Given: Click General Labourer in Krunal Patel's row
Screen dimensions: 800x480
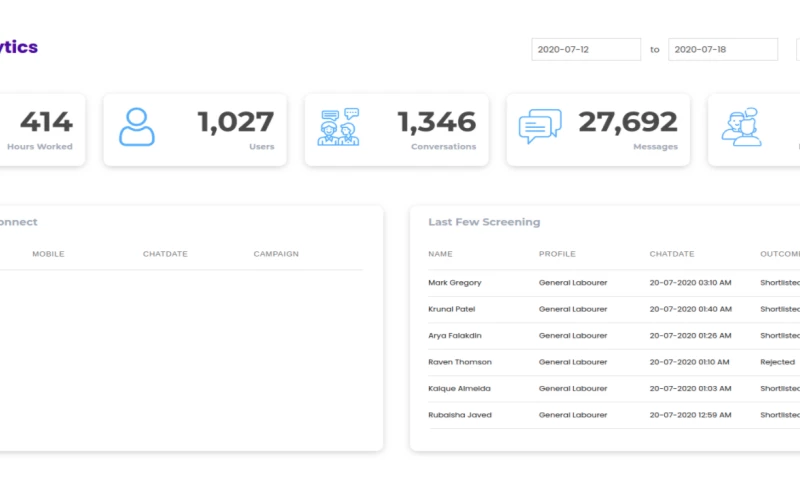Looking at the screenshot, I should tap(573, 309).
